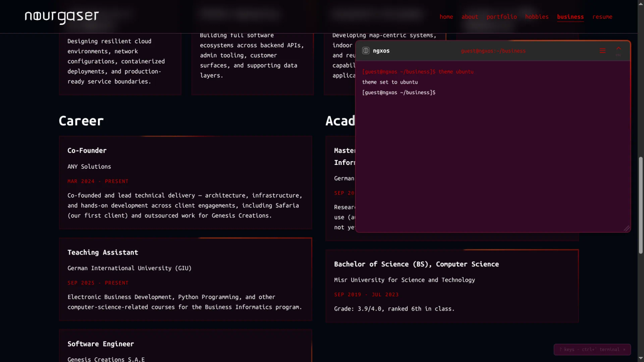Collapse the terminal with the esc chevron
The image size is (644, 362).
(x=618, y=50)
